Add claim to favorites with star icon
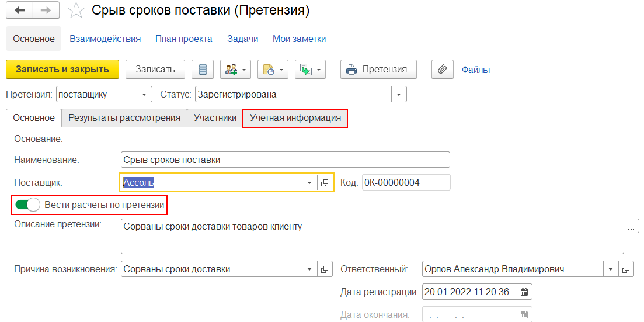644x322 pixels. [x=75, y=11]
